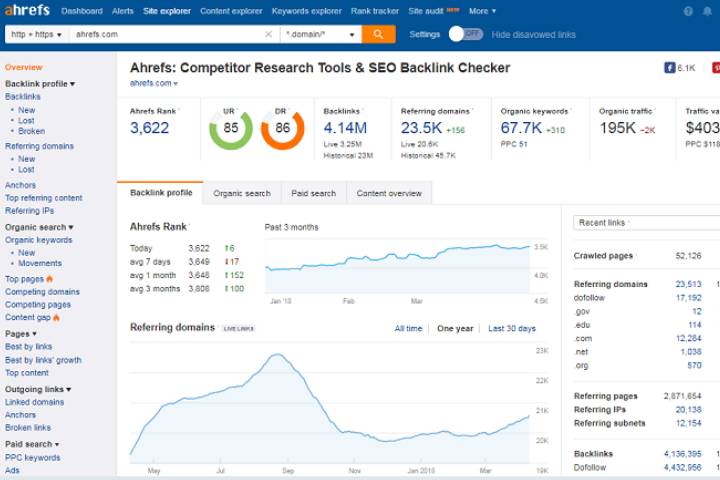Click the dofollow count 17,192
The height and width of the screenshot is (480, 720).
click(688, 298)
